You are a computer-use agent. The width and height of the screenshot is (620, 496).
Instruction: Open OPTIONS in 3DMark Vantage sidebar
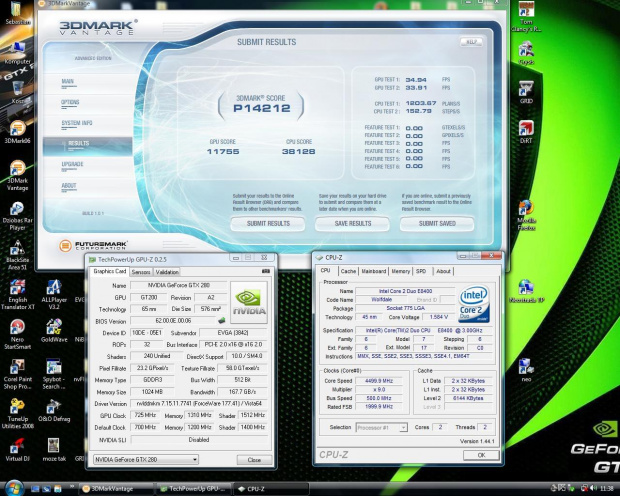click(70, 102)
